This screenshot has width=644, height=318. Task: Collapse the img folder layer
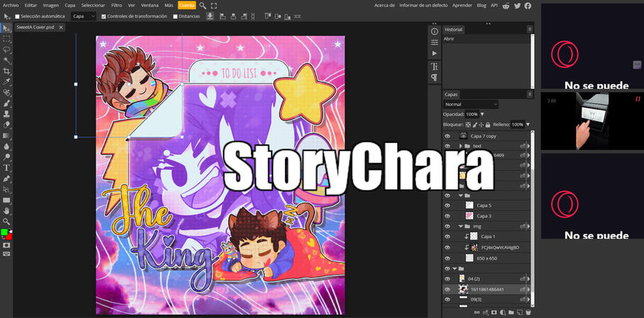click(460, 226)
